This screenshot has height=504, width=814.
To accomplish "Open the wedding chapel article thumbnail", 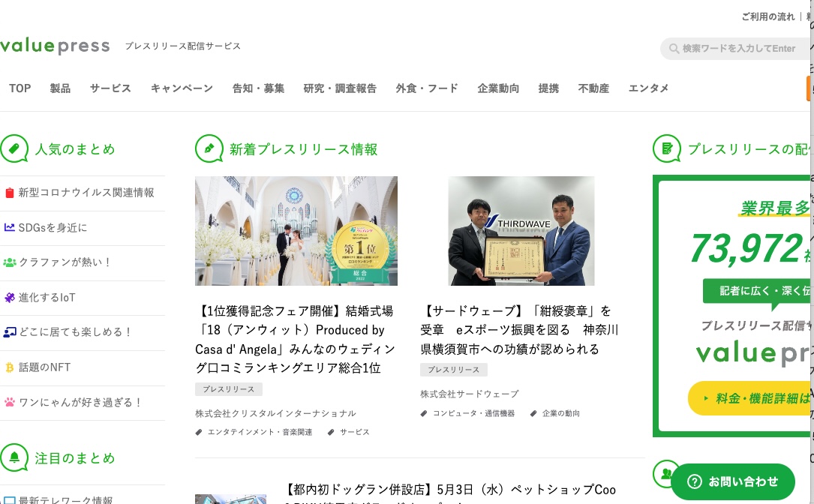I will click(296, 231).
